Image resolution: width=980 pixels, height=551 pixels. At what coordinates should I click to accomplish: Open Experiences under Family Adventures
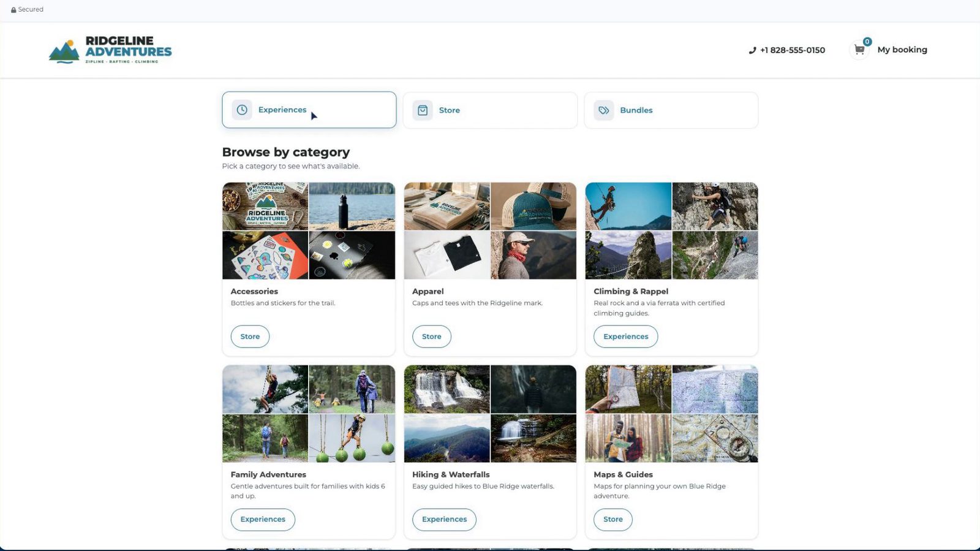[263, 519]
